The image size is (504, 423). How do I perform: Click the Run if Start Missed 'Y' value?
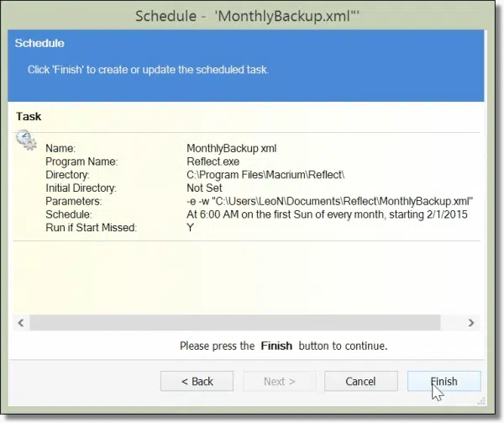tap(191, 228)
